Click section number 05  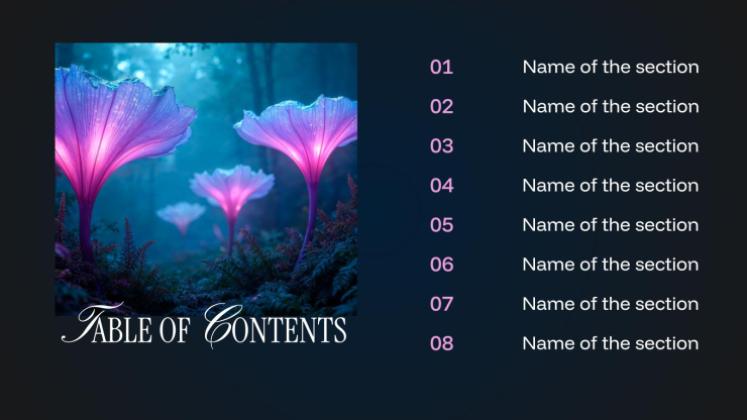[x=441, y=225]
